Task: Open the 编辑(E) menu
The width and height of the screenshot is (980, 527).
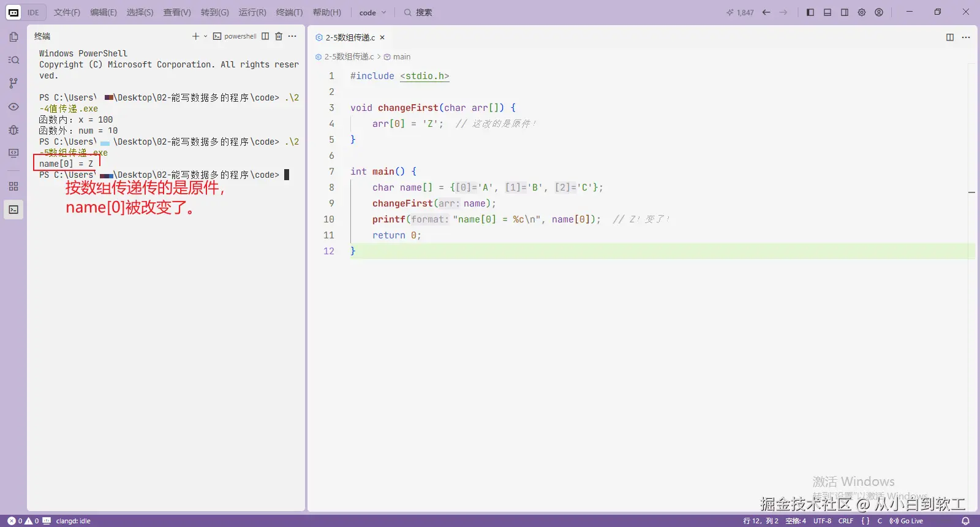Action: click(104, 12)
